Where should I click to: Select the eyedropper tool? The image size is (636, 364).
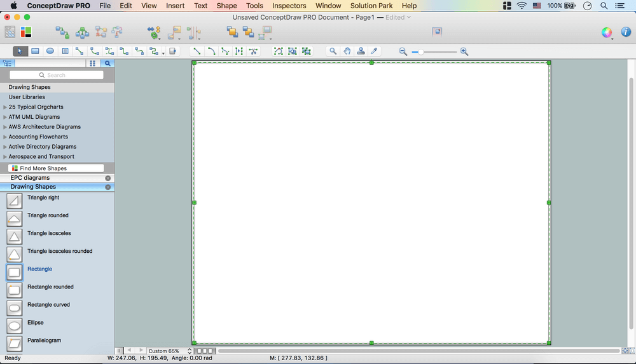(x=375, y=51)
